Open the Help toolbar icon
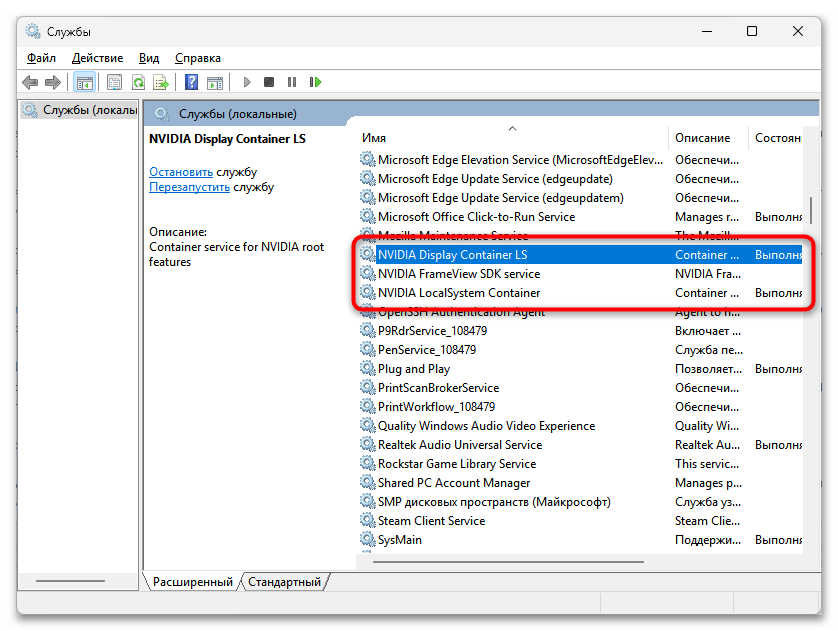The image size is (838, 631). pyautogui.click(x=191, y=82)
